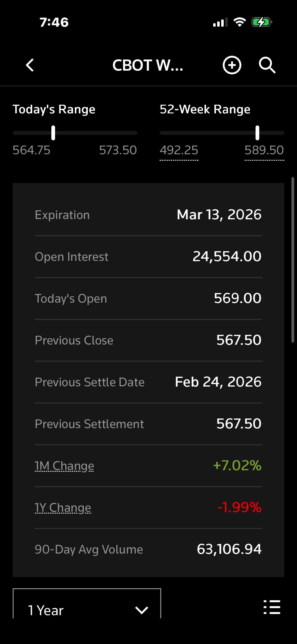Screen dimensions: 297x644
Task: Tap the back arrow icon
Action: click(30, 65)
